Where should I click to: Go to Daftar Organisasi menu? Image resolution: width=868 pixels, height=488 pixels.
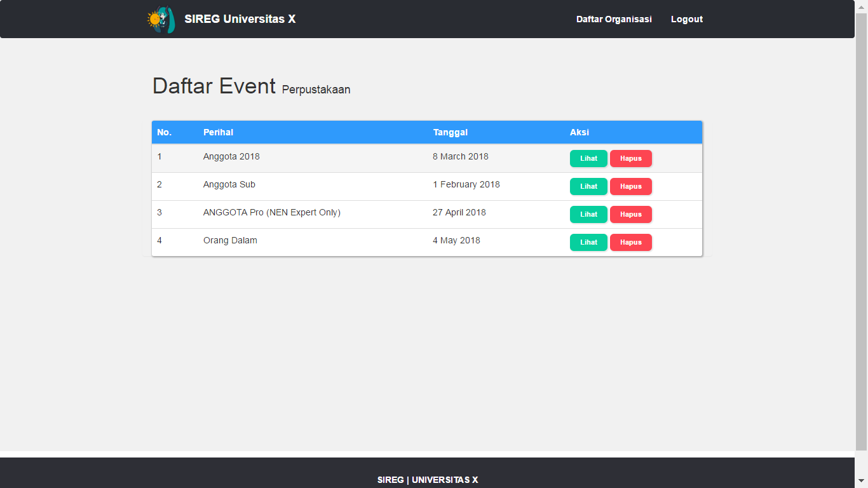pyautogui.click(x=614, y=19)
